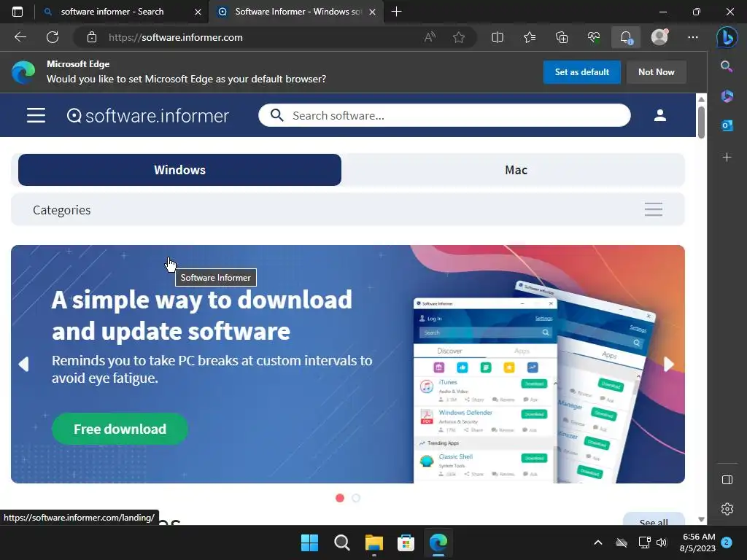Open the Favorites list icon

[530, 37]
